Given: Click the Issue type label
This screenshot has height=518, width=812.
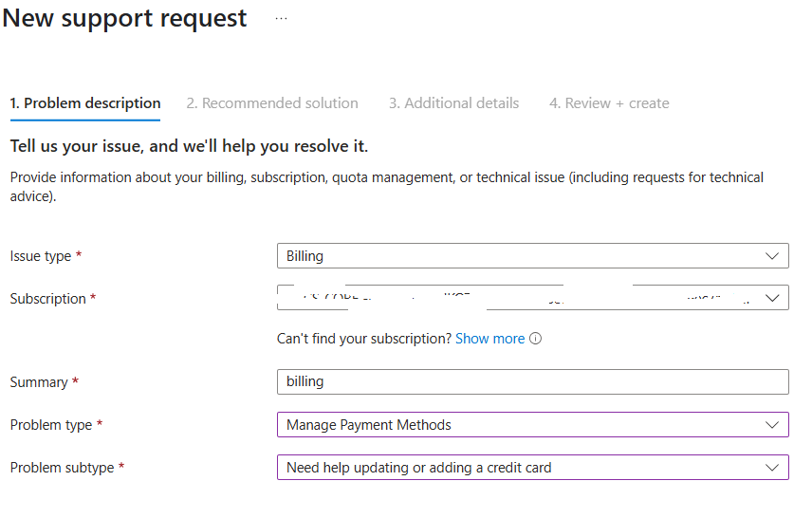Looking at the screenshot, I should click(x=41, y=256).
